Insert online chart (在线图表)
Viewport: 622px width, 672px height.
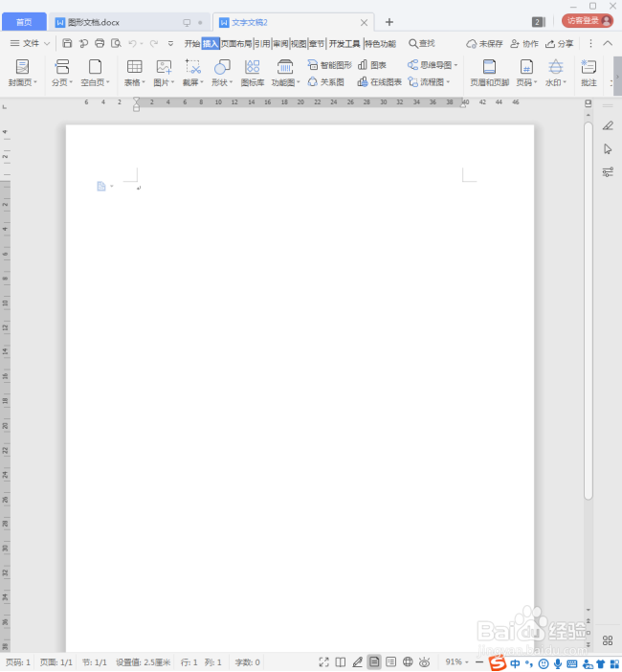[380, 82]
